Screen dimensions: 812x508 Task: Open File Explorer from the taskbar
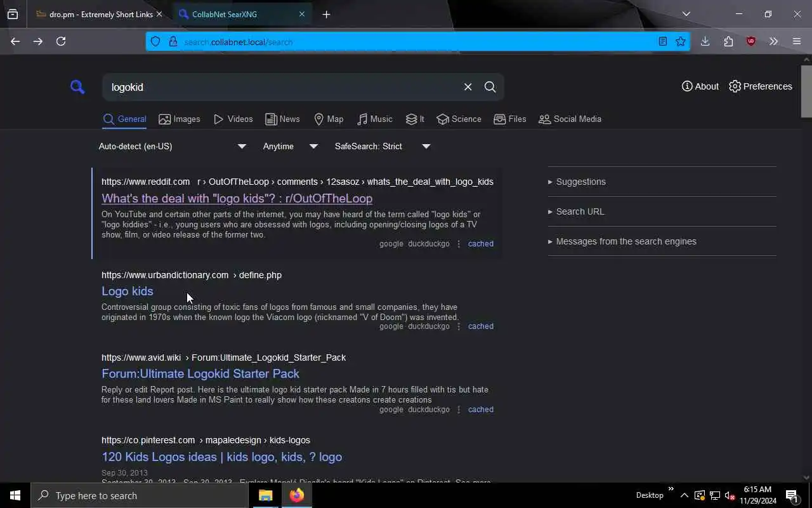tap(266, 495)
